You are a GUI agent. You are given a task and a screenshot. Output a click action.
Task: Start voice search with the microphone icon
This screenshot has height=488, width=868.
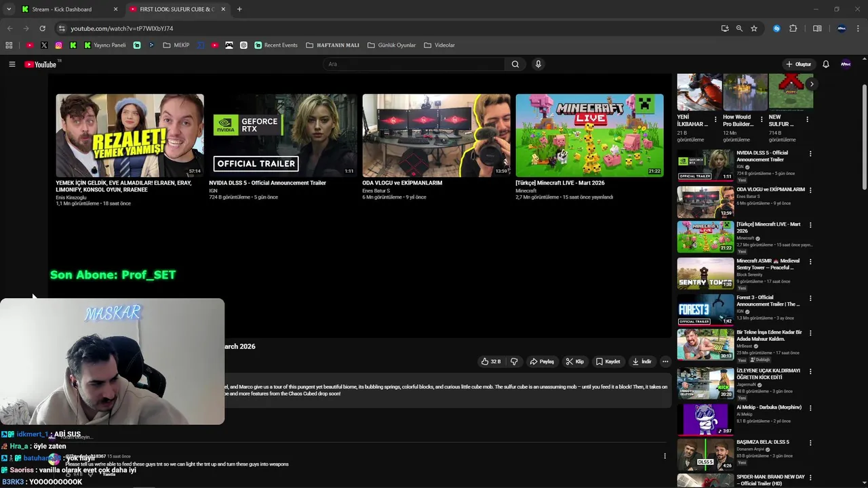click(538, 64)
